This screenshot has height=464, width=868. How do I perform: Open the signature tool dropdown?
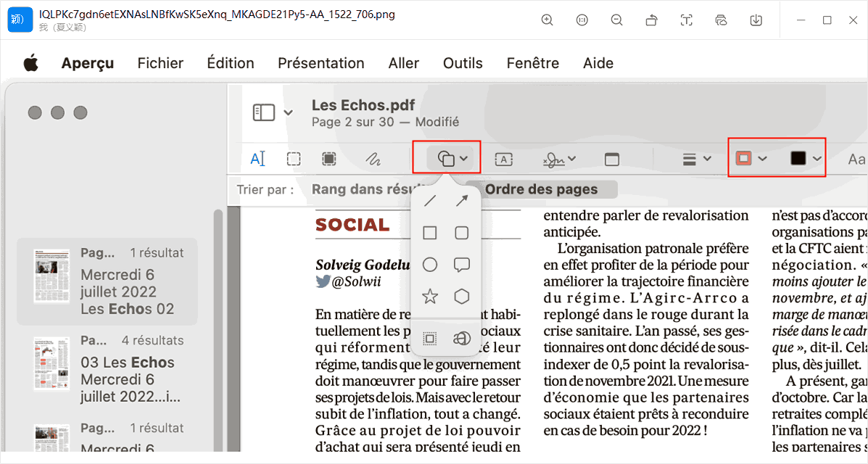tap(559, 159)
